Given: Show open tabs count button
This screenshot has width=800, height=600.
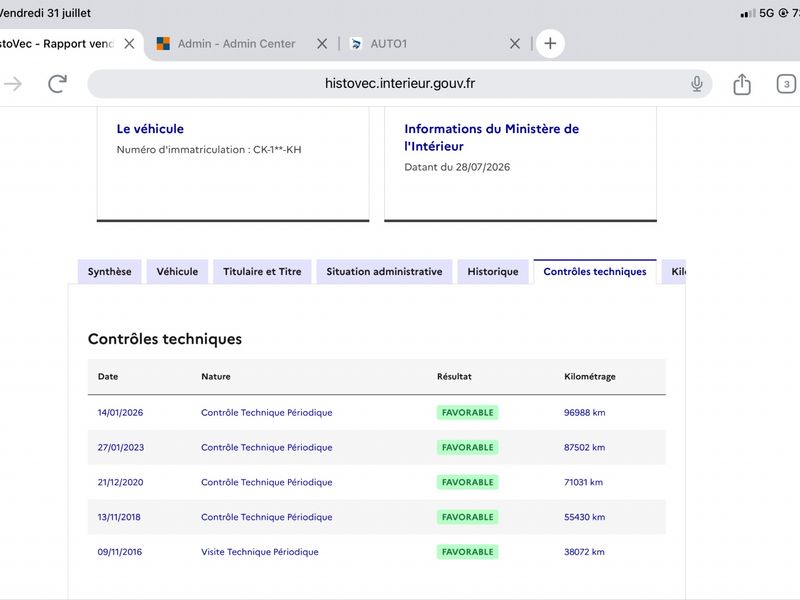Looking at the screenshot, I should [786, 84].
